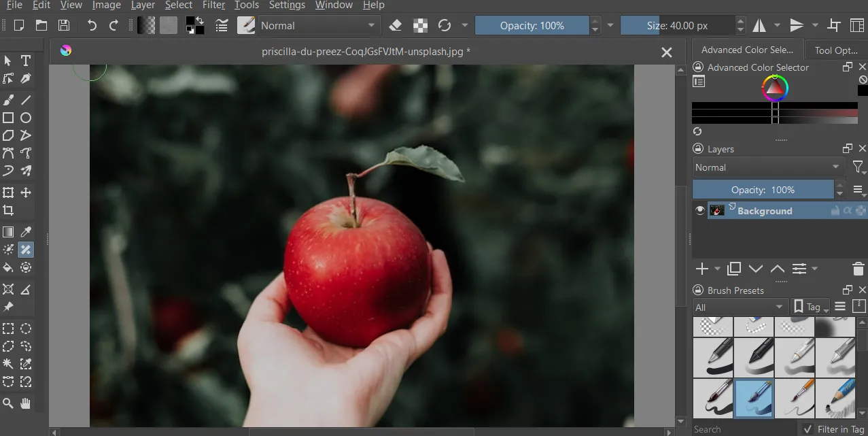The image size is (868, 436).
Task: Open the brush blending mode Normal dropdown
Action: [x=317, y=26]
